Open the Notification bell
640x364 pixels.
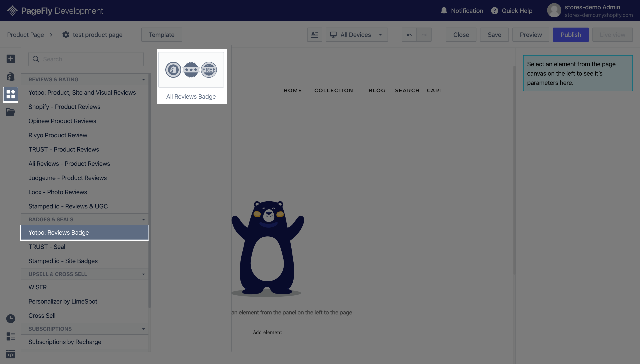444,10
